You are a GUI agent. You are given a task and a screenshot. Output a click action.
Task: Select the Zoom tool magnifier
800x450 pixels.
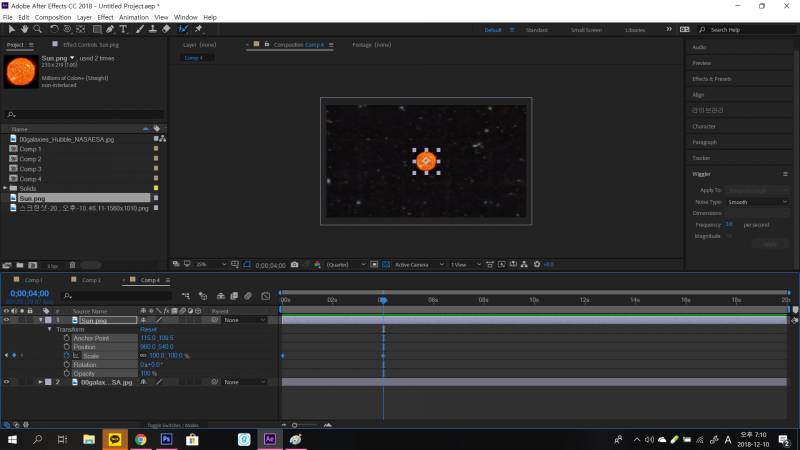(x=38, y=29)
